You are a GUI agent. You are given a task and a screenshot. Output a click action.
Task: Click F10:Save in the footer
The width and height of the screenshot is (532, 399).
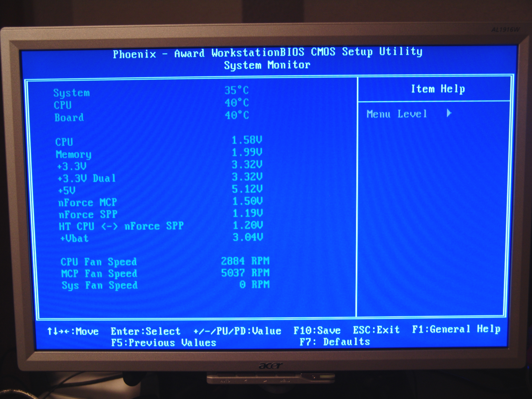point(317,330)
